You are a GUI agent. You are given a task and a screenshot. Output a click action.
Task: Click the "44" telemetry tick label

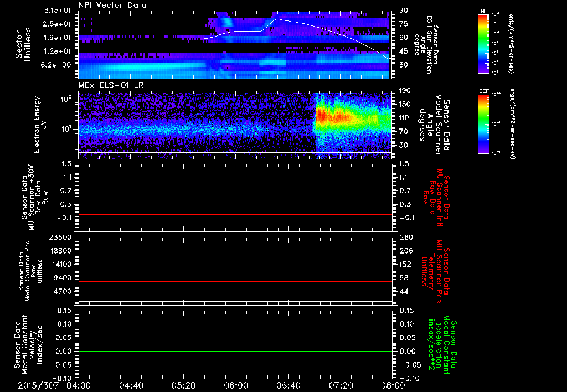click(404, 291)
